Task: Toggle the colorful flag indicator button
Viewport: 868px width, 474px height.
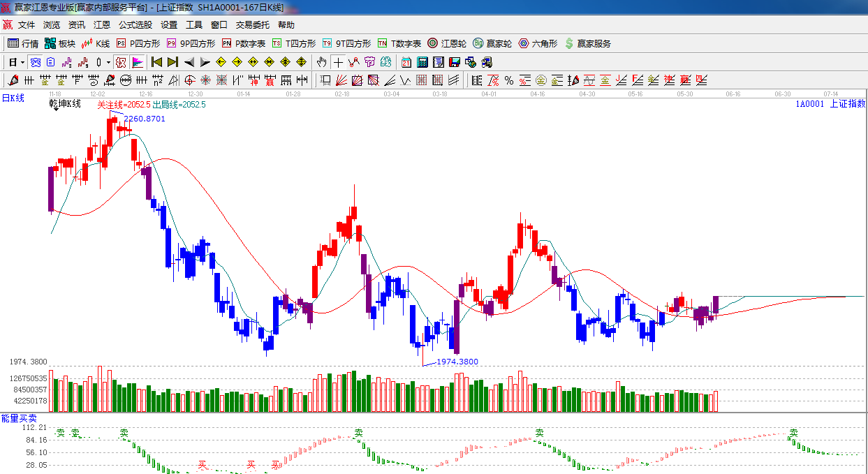Action: click(x=137, y=62)
